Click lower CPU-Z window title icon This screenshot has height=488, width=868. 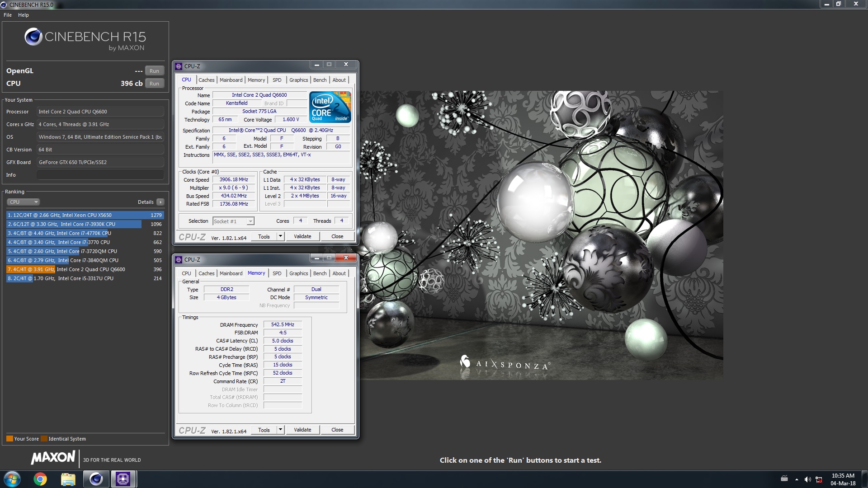tap(179, 259)
